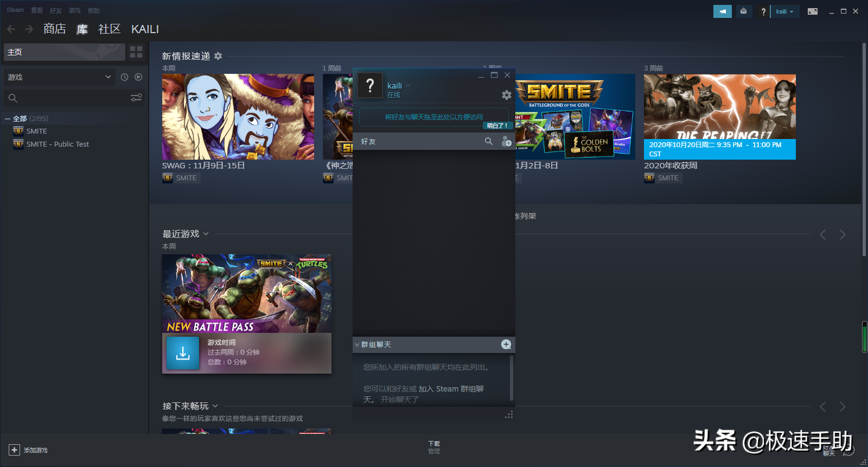This screenshot has height=467, width=868.
Task: Click the 好友 header in friends window
Action: 368,141
